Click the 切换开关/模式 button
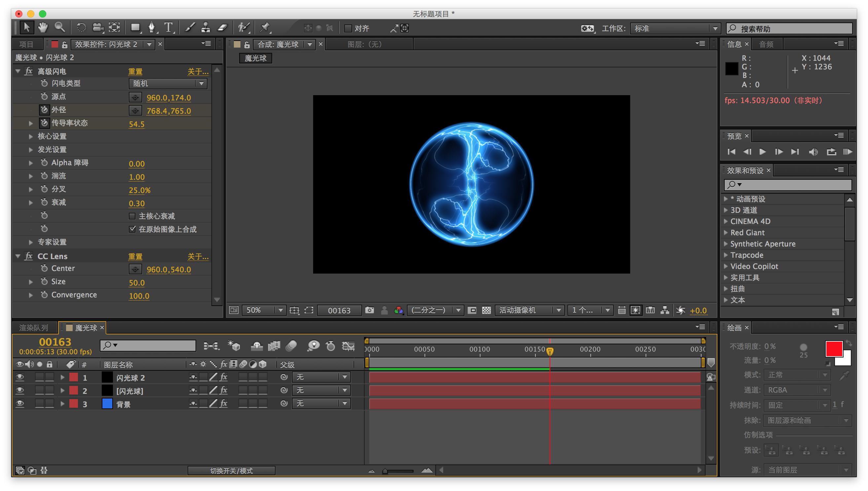This screenshot has height=491, width=868. coord(231,470)
